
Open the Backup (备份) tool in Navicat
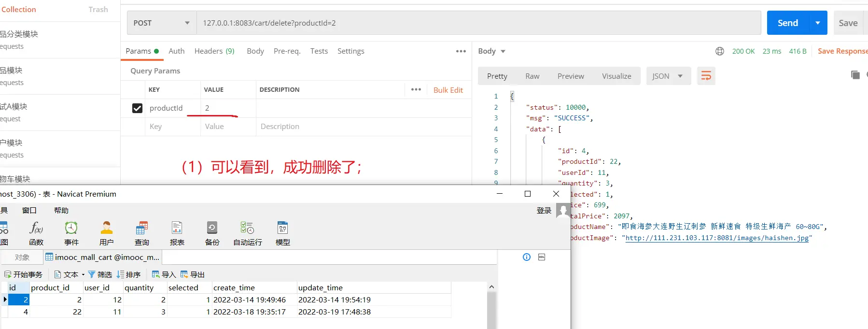[x=212, y=233]
